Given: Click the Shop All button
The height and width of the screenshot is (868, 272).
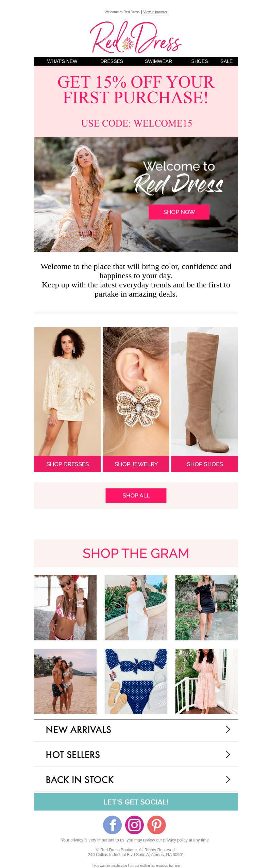Looking at the screenshot, I should [136, 496].
